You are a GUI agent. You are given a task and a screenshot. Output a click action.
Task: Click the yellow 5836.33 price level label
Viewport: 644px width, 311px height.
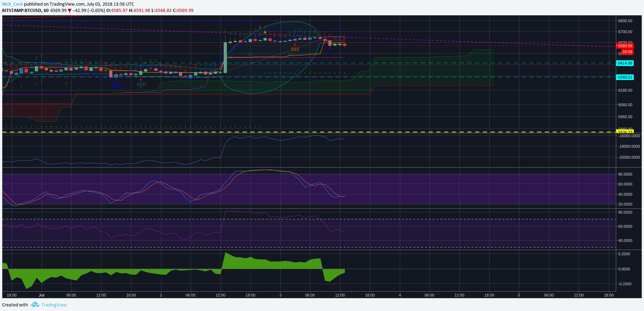coord(625,132)
